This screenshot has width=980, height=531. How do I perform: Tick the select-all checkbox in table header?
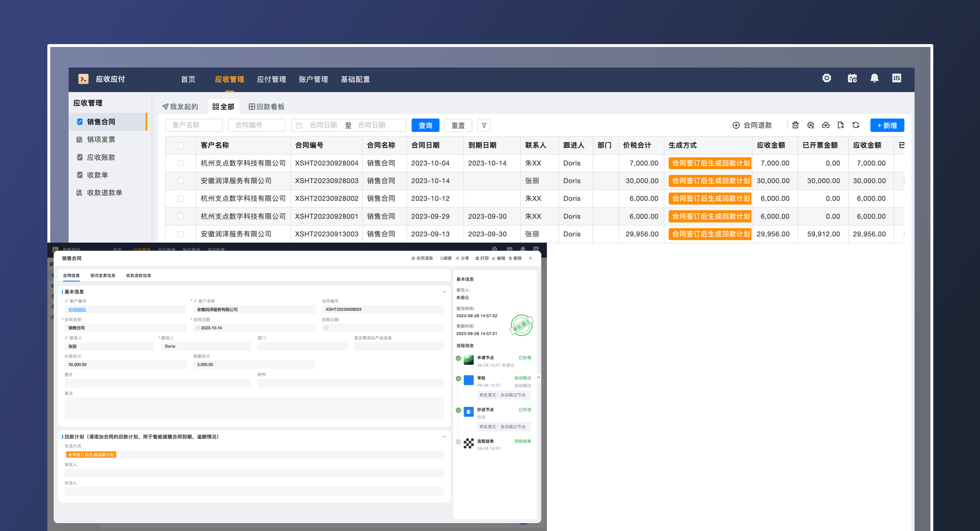(x=181, y=145)
